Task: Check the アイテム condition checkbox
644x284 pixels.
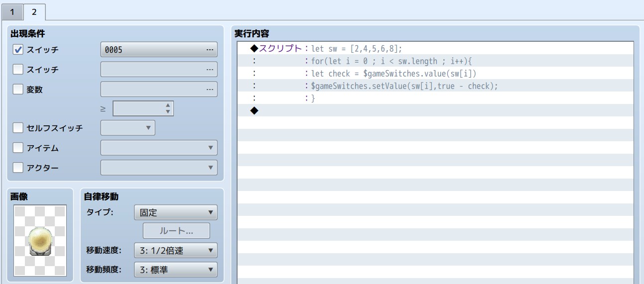Action: [x=18, y=148]
